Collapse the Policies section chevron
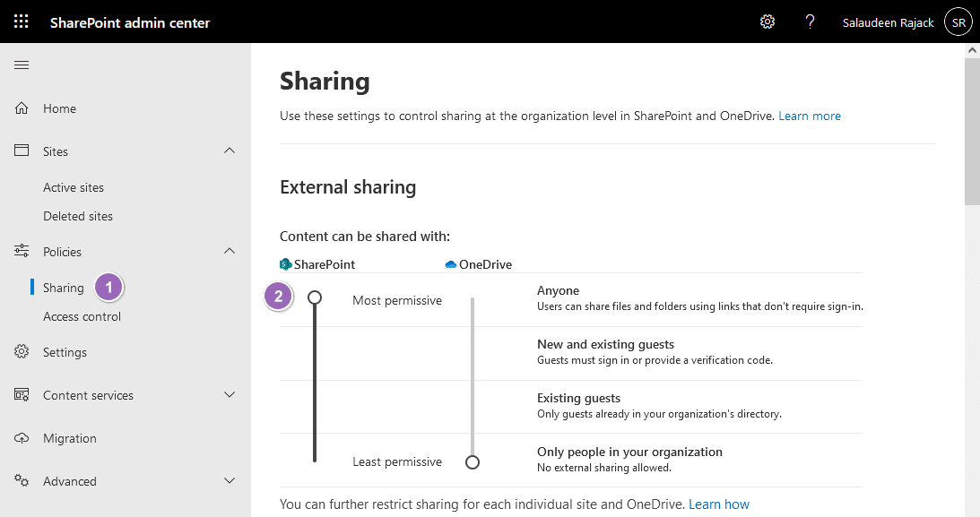 pos(230,251)
